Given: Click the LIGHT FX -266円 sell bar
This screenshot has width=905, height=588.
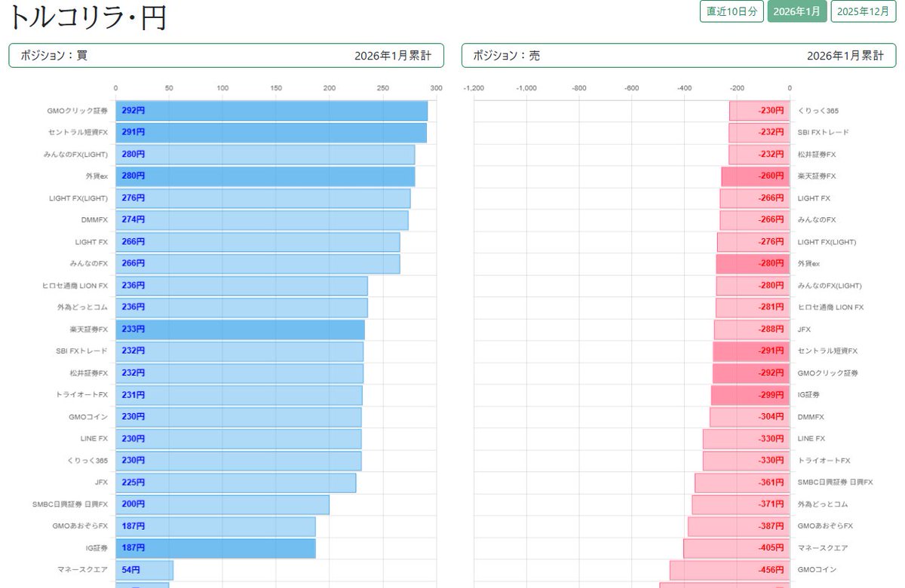Looking at the screenshot, I should point(755,198).
